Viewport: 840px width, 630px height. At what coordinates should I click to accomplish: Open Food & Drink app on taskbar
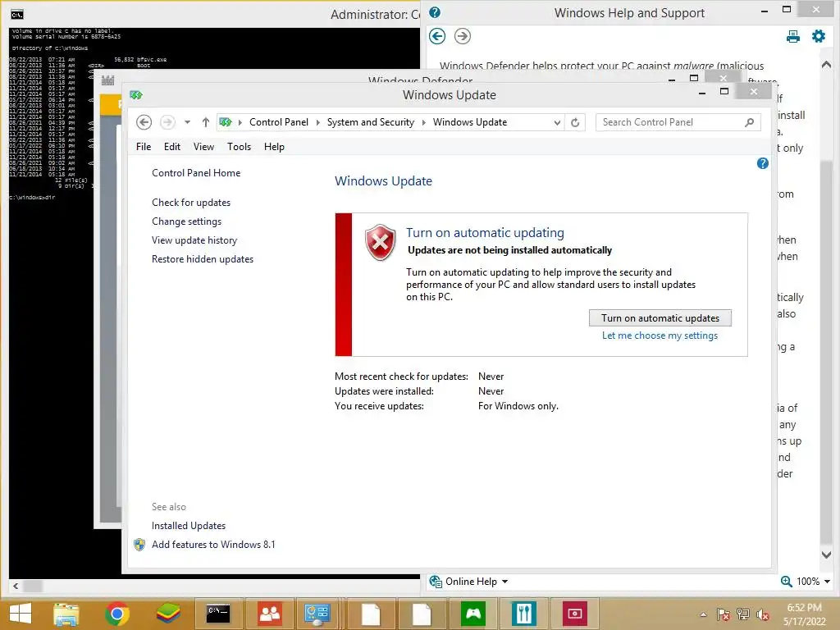pos(524,614)
